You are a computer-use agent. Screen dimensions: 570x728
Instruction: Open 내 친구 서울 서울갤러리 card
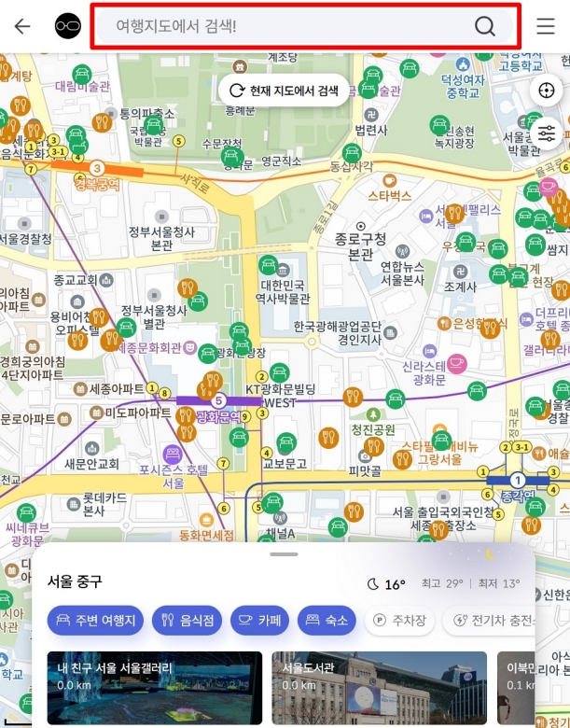tap(155, 688)
